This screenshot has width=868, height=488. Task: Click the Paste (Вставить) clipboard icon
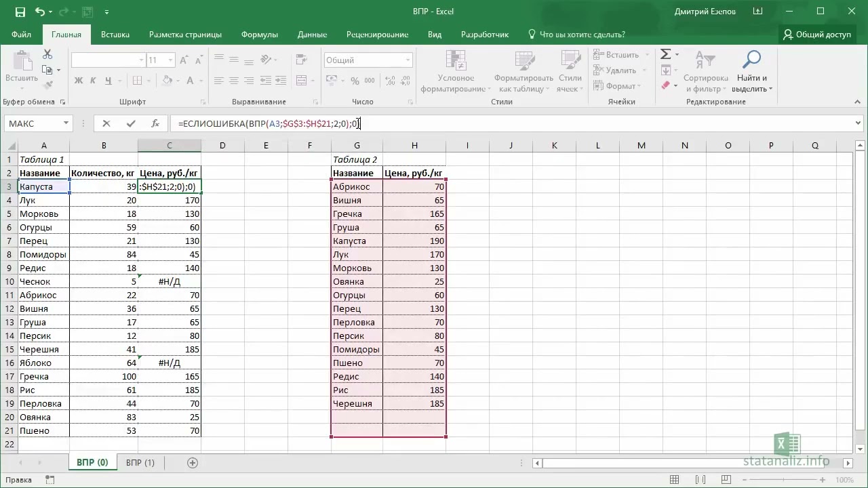[x=22, y=62]
